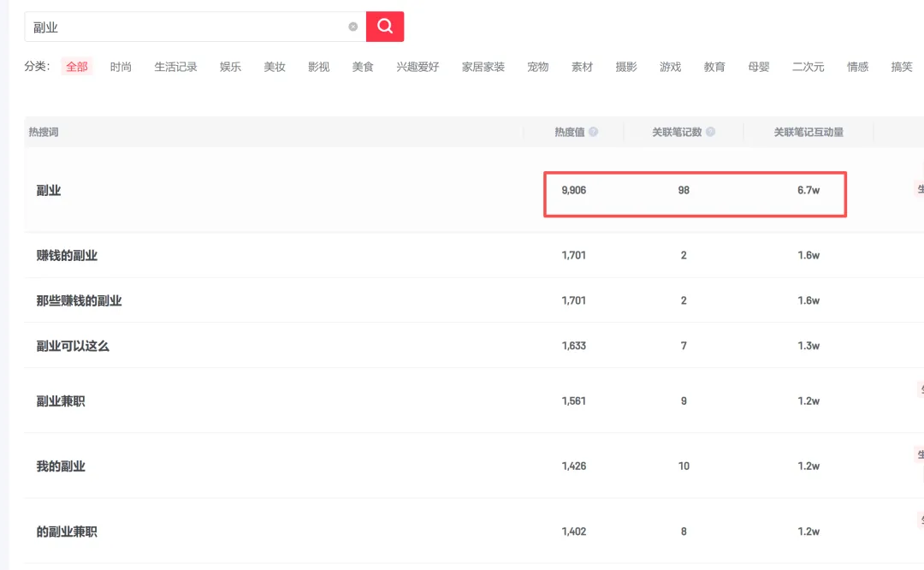Select the 美食 category filter

[x=363, y=67]
